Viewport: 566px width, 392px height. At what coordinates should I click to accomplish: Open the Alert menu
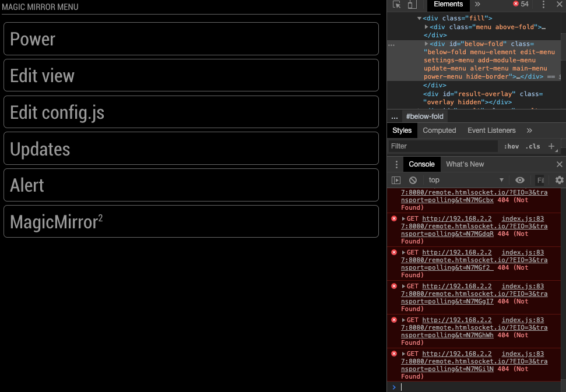(191, 185)
